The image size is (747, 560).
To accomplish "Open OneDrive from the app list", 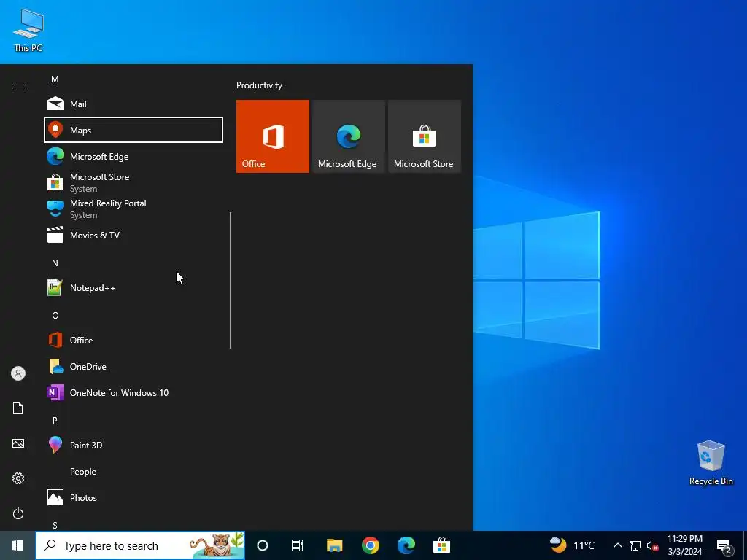I will pyautogui.click(x=133, y=366).
